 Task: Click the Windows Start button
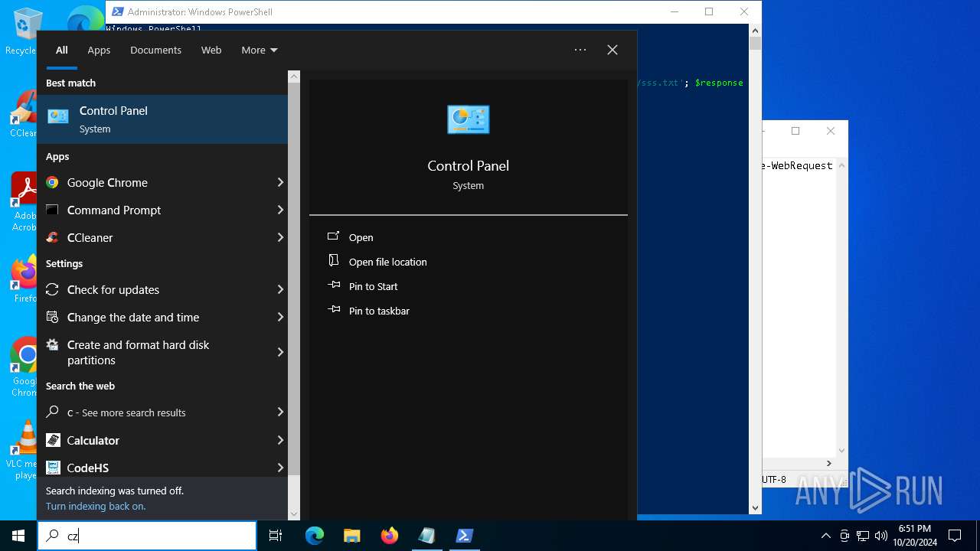pyautogui.click(x=18, y=536)
